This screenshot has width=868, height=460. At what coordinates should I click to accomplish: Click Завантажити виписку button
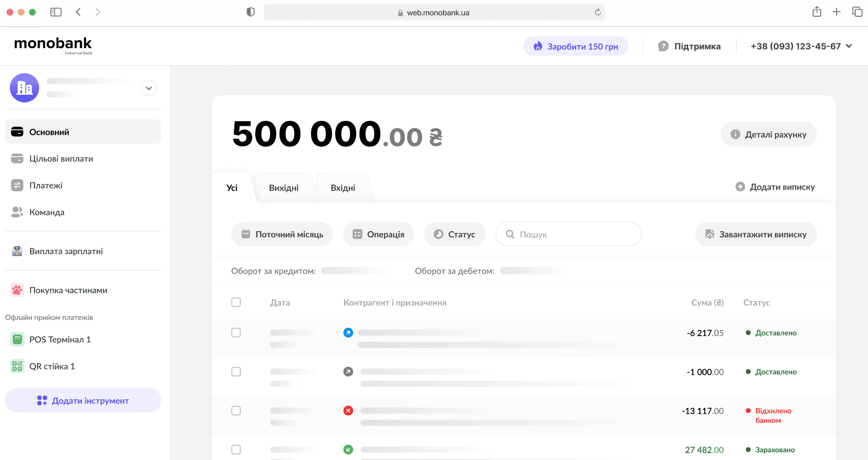click(756, 234)
